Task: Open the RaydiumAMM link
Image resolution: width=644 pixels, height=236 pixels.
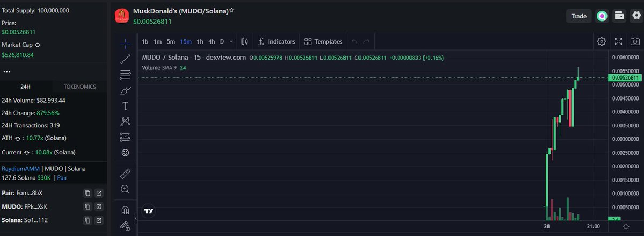Action: tap(20, 169)
